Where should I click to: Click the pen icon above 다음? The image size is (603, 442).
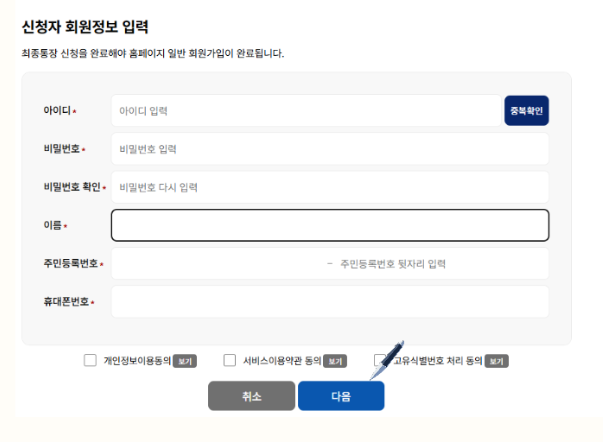coord(387,360)
